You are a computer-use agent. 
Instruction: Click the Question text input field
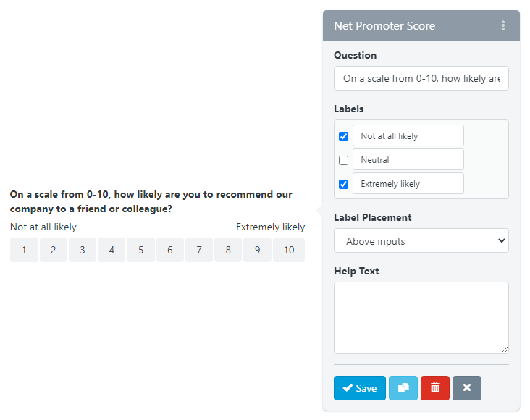pyautogui.click(x=421, y=79)
